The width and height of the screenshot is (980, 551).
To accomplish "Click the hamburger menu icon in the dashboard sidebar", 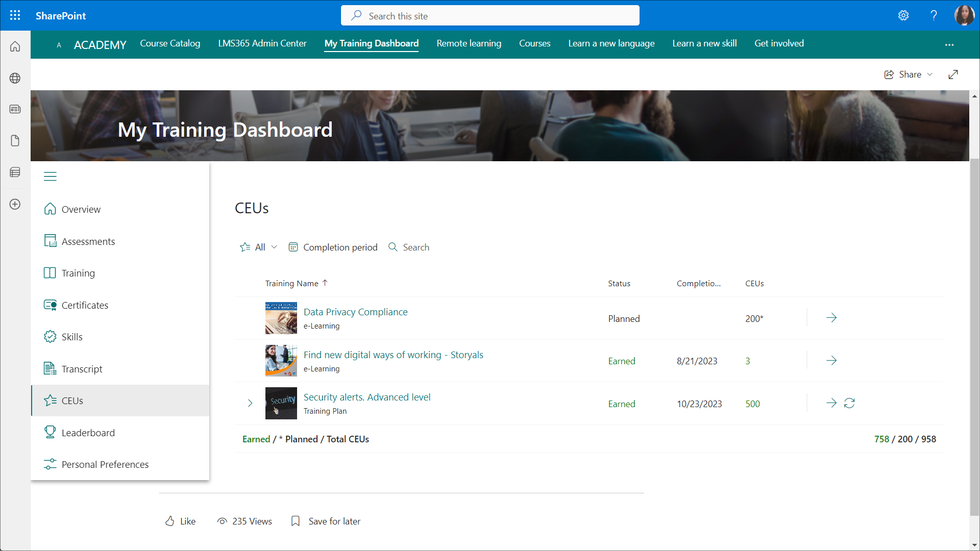I will 50,177.
